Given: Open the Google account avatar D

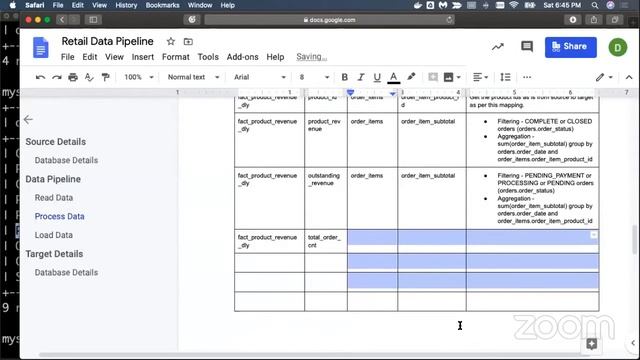Looking at the screenshot, I should pyautogui.click(x=618, y=48).
